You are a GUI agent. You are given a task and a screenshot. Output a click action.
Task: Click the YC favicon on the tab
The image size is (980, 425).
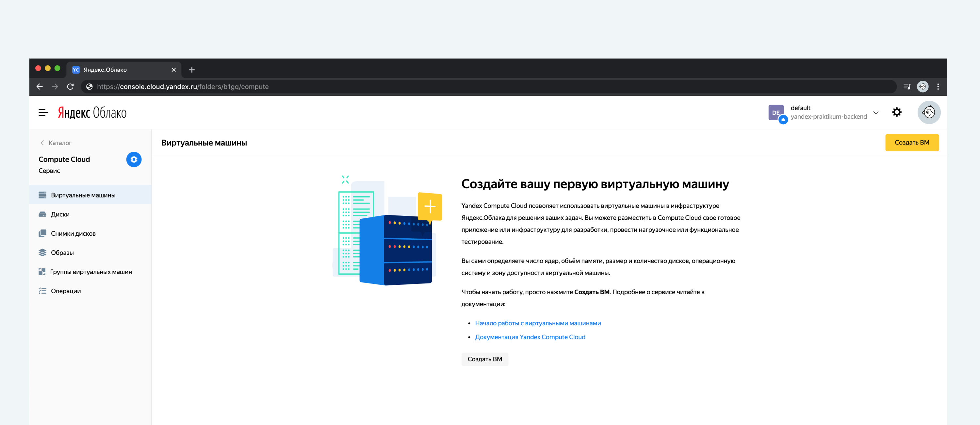click(x=76, y=70)
